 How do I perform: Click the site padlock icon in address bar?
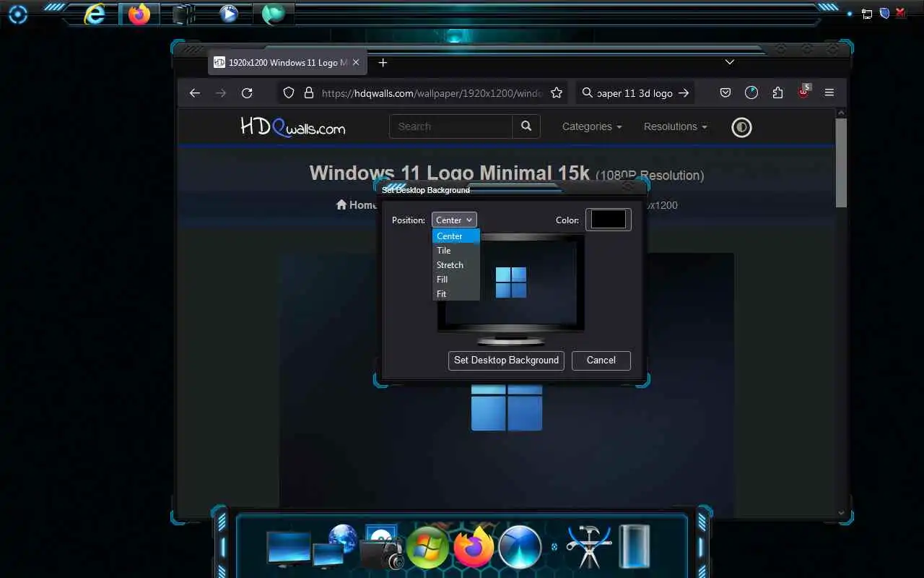click(309, 93)
